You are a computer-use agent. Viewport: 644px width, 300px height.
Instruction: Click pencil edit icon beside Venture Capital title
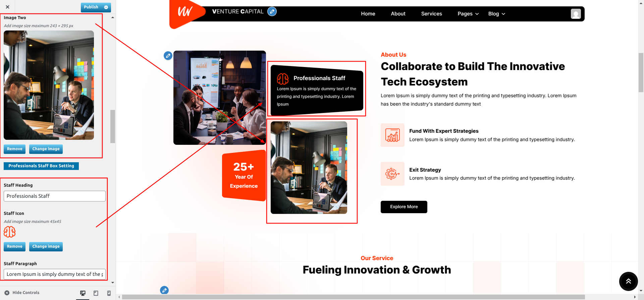click(x=272, y=12)
